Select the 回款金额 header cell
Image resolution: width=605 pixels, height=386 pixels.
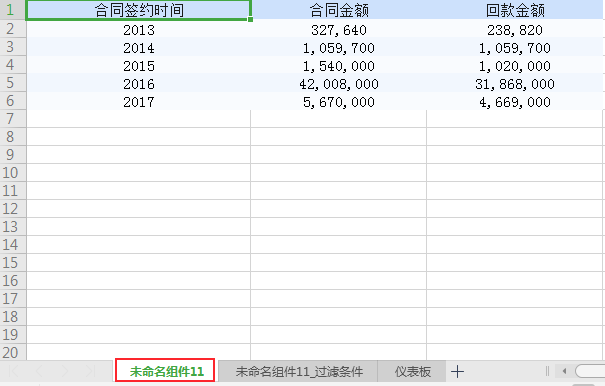point(515,10)
